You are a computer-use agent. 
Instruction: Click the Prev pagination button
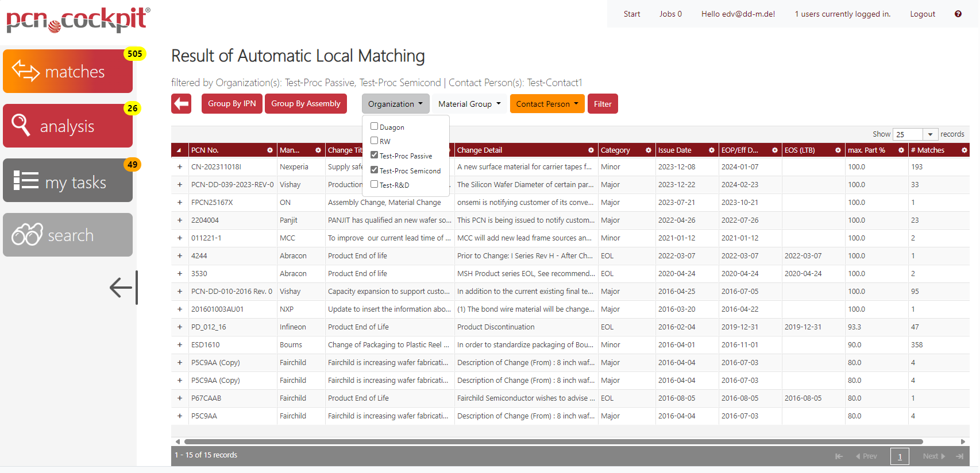(x=866, y=456)
